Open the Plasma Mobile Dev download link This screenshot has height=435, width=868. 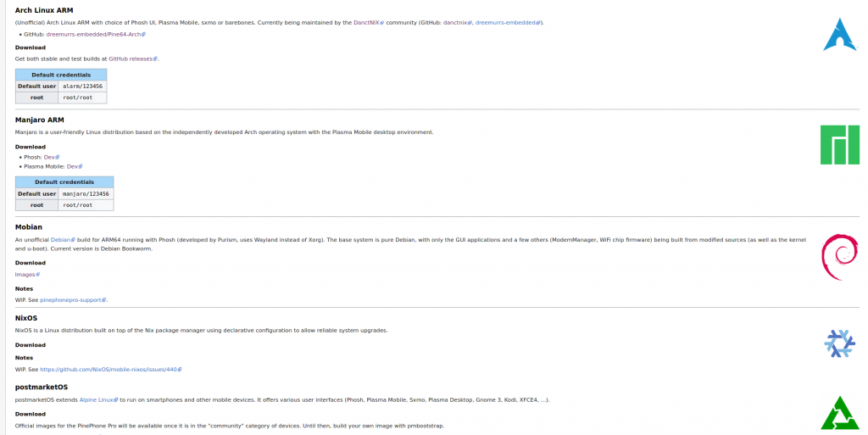click(x=74, y=166)
